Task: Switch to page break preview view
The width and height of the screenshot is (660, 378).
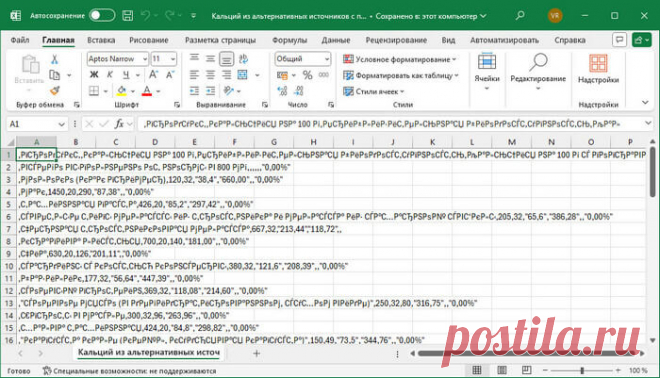Action: click(x=526, y=370)
